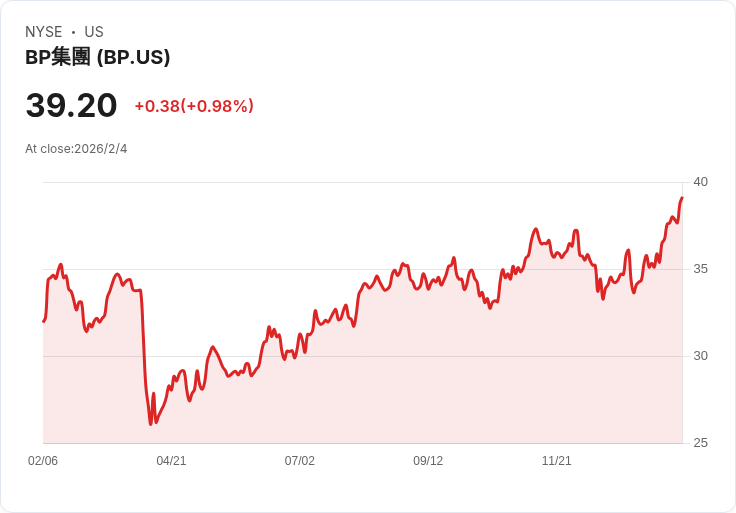Click the 40 y-axis price label
The width and height of the screenshot is (736, 513).
[x=700, y=182]
